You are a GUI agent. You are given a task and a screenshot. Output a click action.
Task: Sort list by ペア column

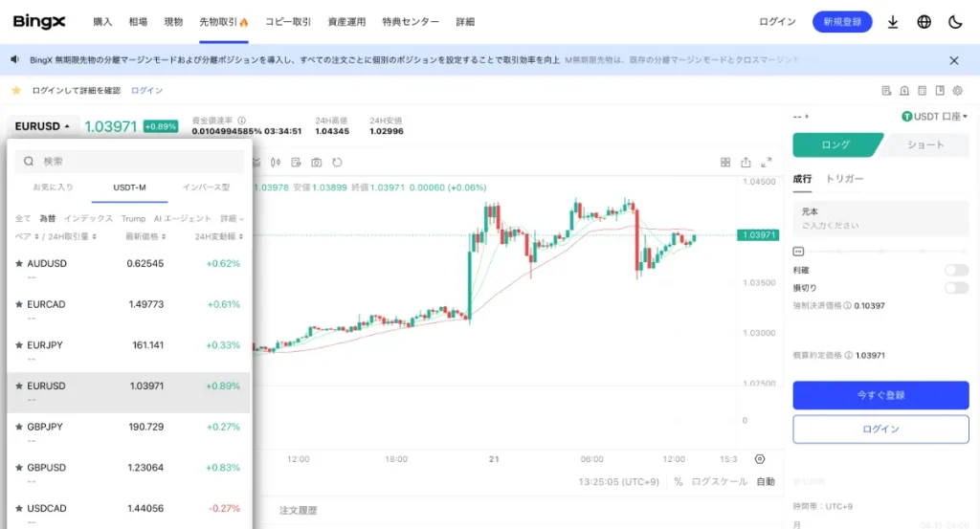click(27, 236)
